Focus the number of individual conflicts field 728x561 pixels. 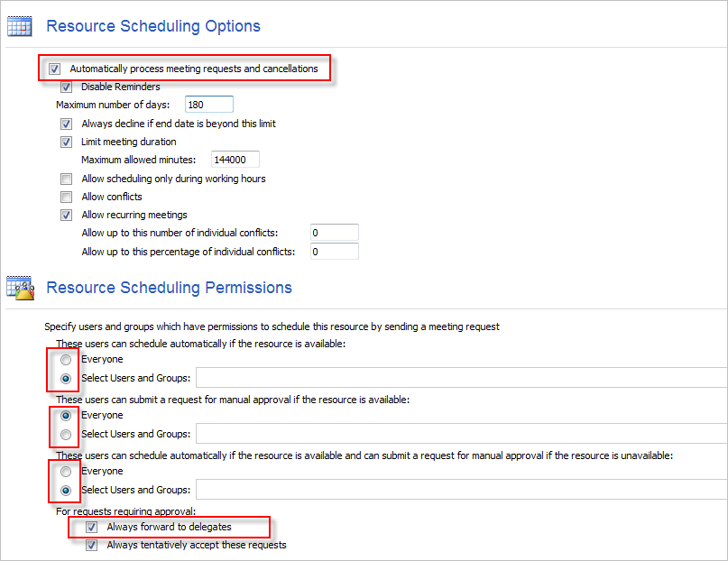point(334,233)
